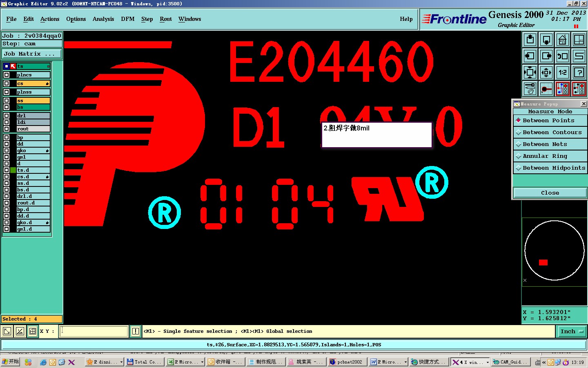Click the home view icon
This screenshot has width=588, height=368.
(563, 40)
